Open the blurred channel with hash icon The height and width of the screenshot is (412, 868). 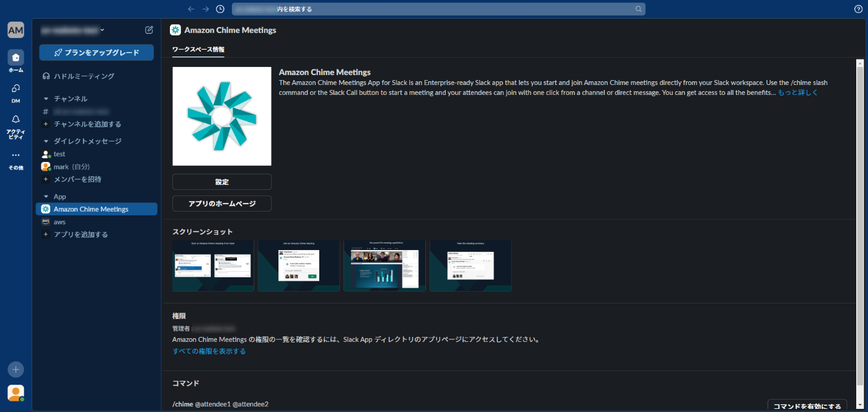pos(96,112)
